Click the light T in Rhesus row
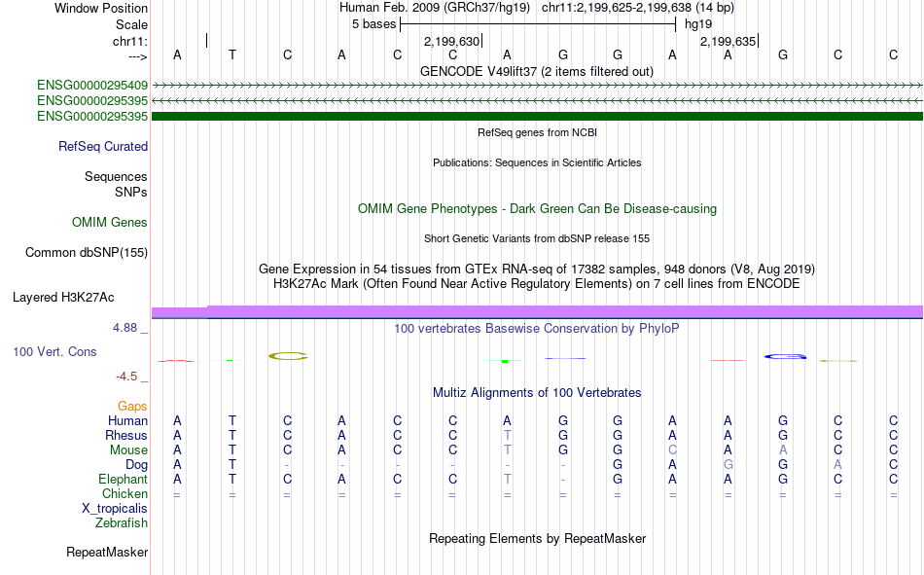This screenshot has width=924, height=575. click(x=508, y=435)
